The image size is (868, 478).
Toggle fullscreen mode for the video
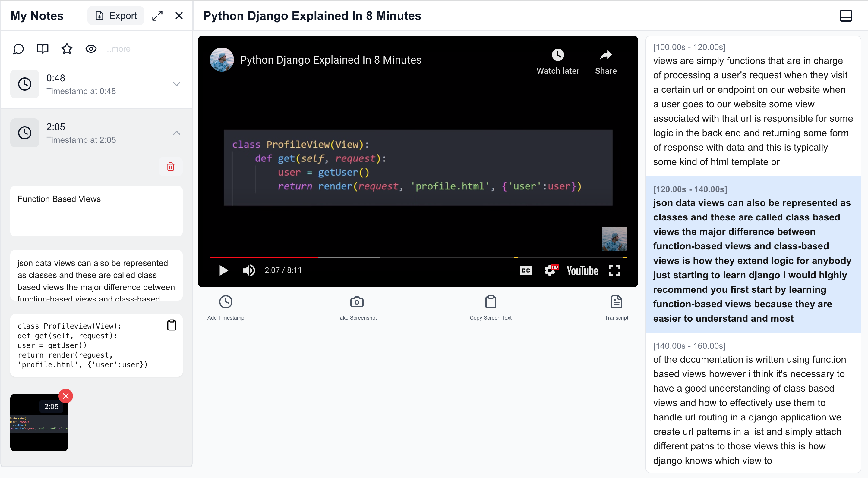coord(615,270)
